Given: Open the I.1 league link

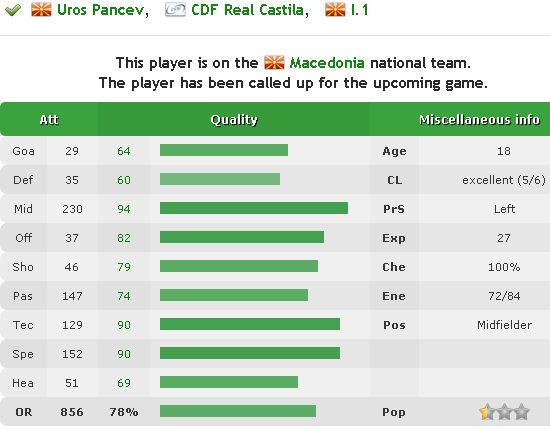Looking at the screenshot, I should [x=360, y=10].
